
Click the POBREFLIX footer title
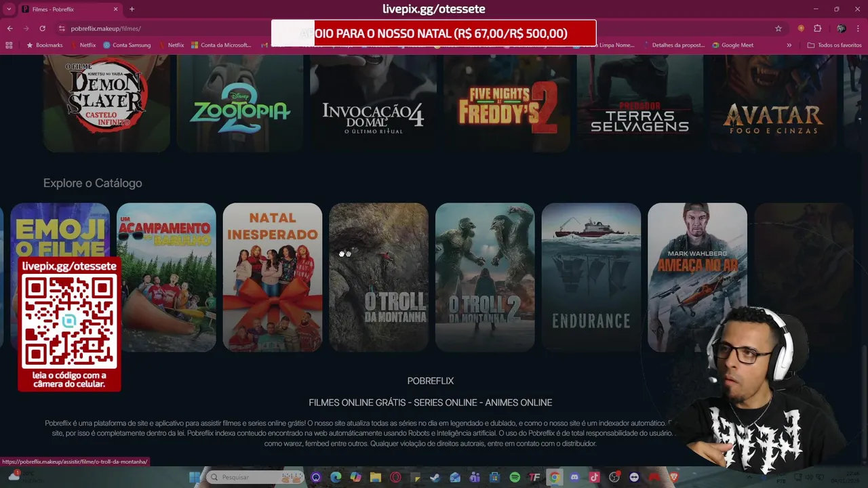coord(431,381)
